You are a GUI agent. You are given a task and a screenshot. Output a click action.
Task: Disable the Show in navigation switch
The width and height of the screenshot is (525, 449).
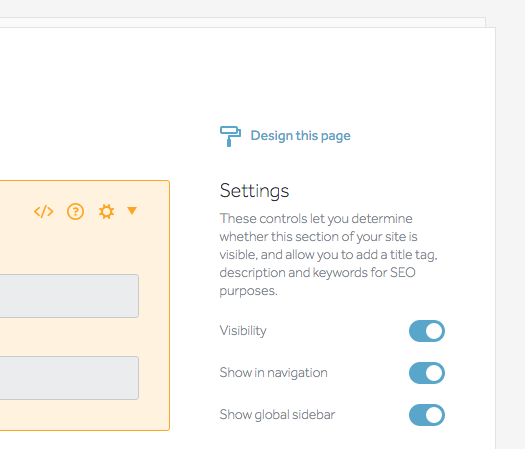point(427,373)
